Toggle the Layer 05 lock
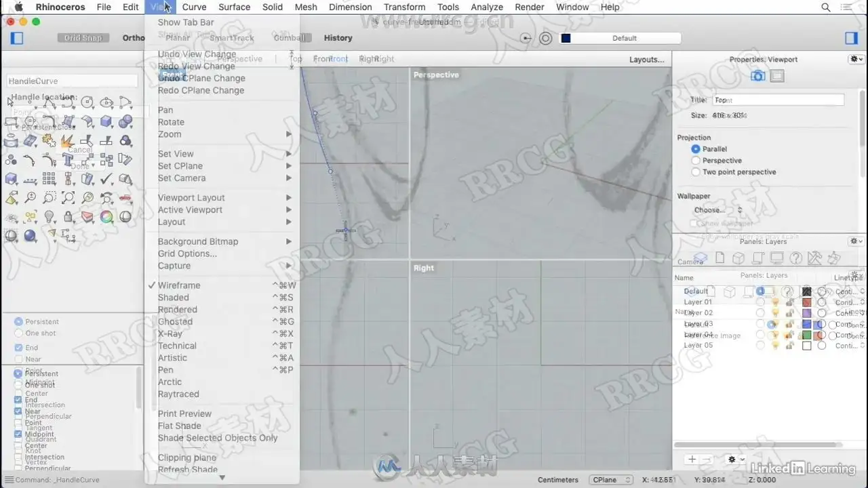868x488 pixels. click(x=789, y=346)
